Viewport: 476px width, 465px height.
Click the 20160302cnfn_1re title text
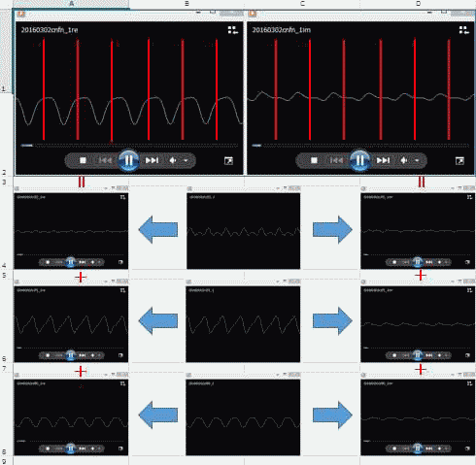tap(50, 30)
